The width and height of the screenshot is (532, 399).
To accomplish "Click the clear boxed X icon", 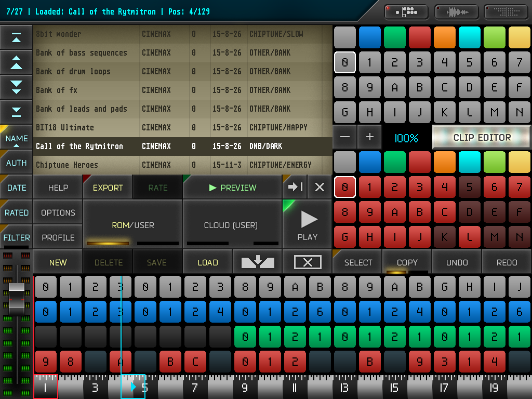I will pos(308,262).
